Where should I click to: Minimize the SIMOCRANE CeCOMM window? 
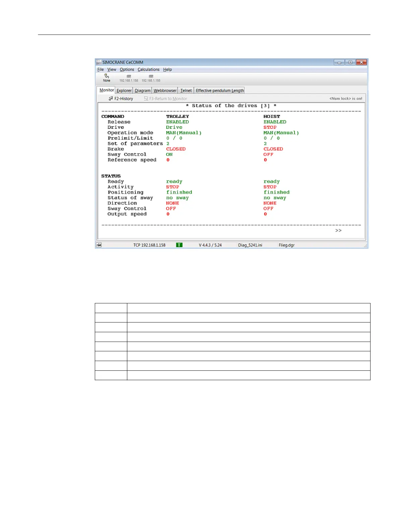[x=339, y=62]
